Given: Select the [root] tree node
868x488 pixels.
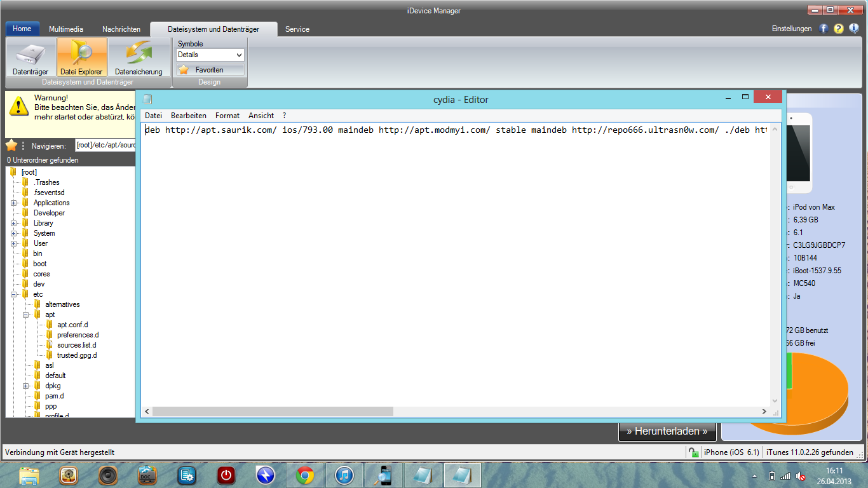Looking at the screenshot, I should (x=29, y=172).
